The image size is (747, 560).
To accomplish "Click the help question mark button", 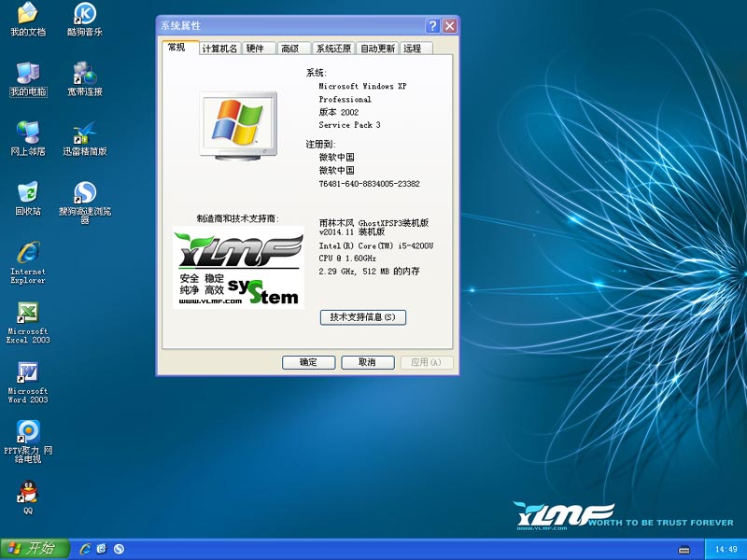I will pos(432,26).
